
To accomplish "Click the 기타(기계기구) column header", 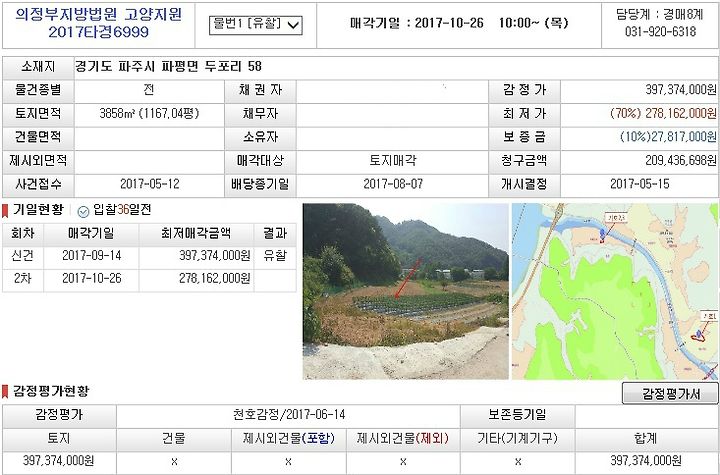I will click(517, 438).
